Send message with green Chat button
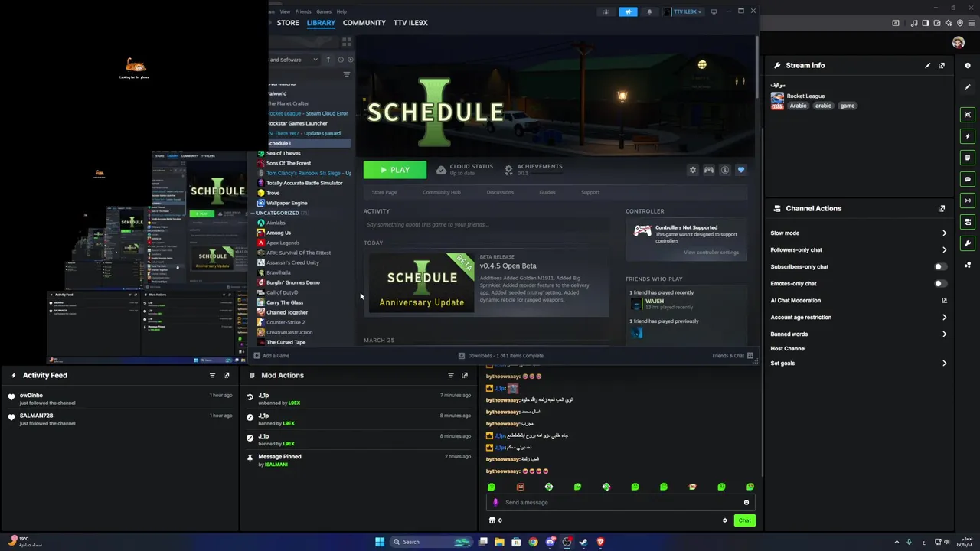The height and width of the screenshot is (551, 980). 744,520
